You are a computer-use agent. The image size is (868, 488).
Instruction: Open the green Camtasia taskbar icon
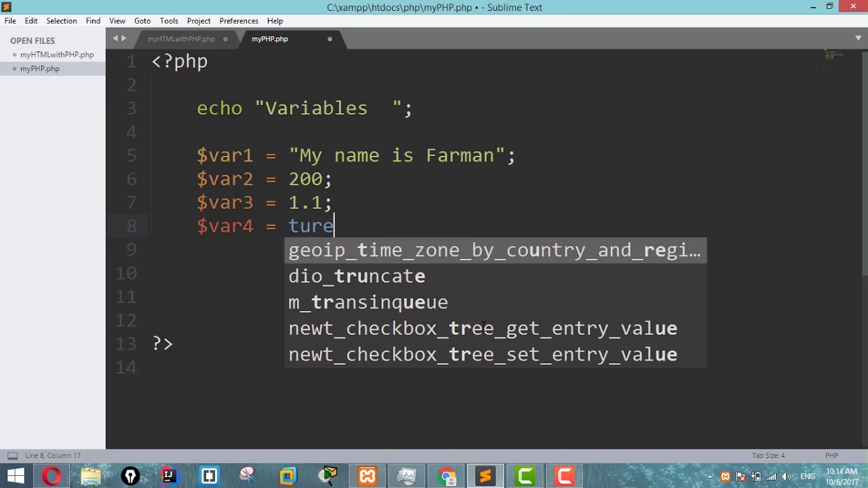526,476
